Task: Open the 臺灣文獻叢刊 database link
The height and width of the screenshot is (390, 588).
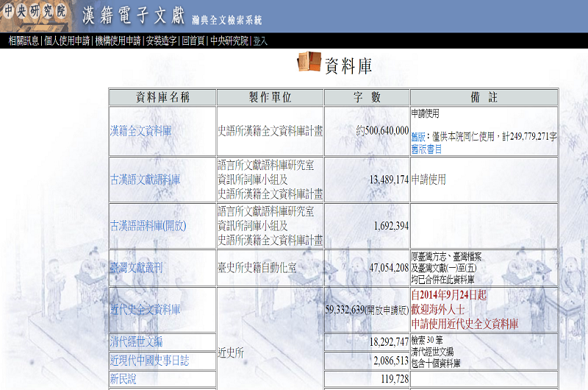Action: (136, 268)
